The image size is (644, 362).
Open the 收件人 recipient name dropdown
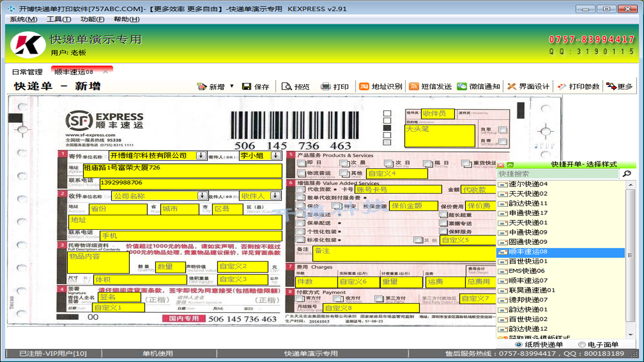coord(275,196)
